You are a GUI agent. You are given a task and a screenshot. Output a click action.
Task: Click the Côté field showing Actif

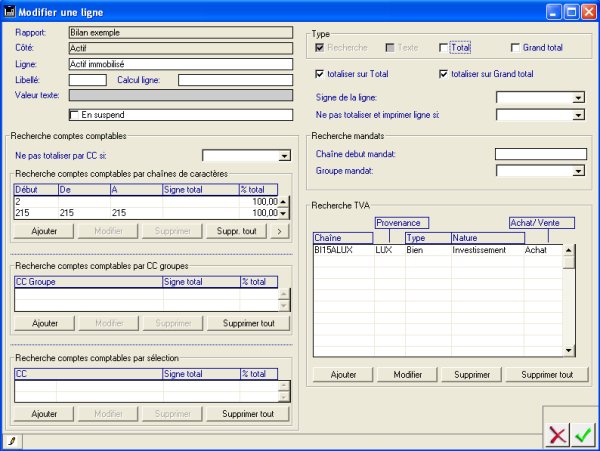181,48
